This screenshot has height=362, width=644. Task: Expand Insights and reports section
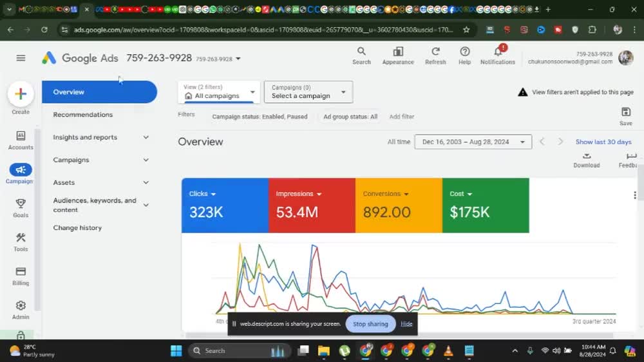(146, 137)
